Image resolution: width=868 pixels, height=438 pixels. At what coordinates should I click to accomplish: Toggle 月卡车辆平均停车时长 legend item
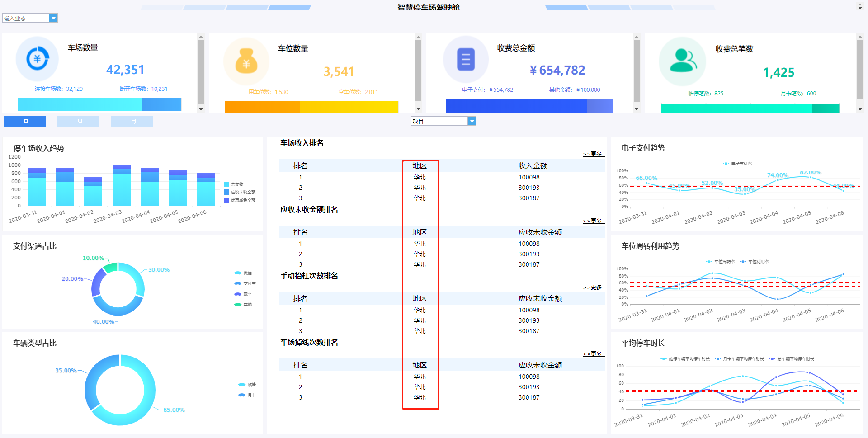[x=739, y=359]
